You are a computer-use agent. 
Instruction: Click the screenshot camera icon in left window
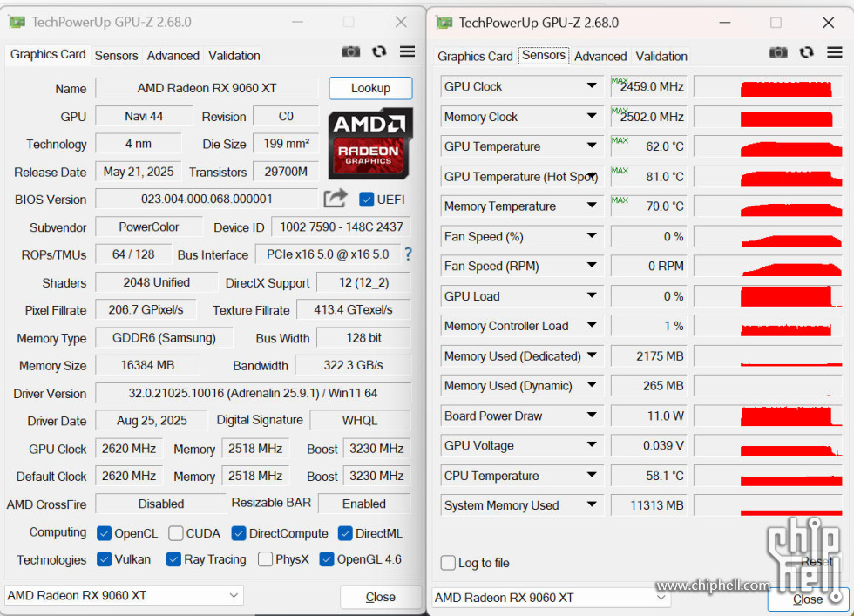(x=351, y=52)
